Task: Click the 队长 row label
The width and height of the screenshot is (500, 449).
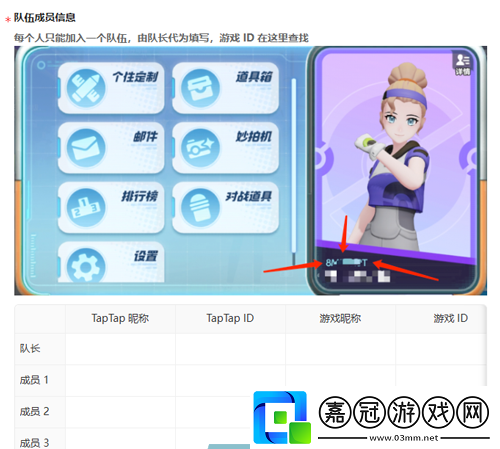Action: 30,349
